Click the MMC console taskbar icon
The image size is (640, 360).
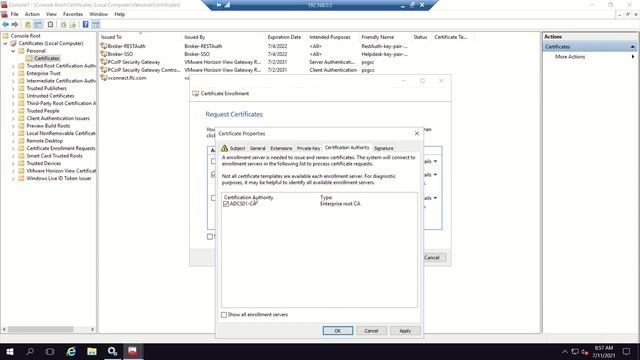[x=133, y=351]
